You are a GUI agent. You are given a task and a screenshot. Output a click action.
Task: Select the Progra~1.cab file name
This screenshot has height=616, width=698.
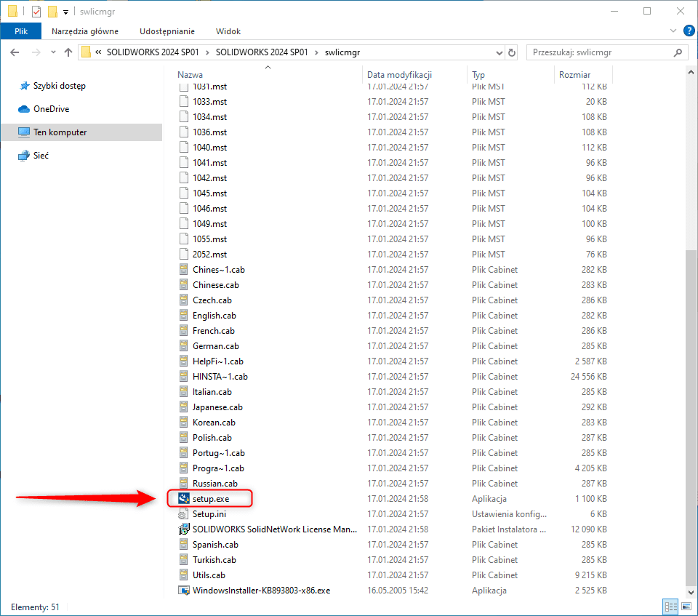tap(219, 468)
